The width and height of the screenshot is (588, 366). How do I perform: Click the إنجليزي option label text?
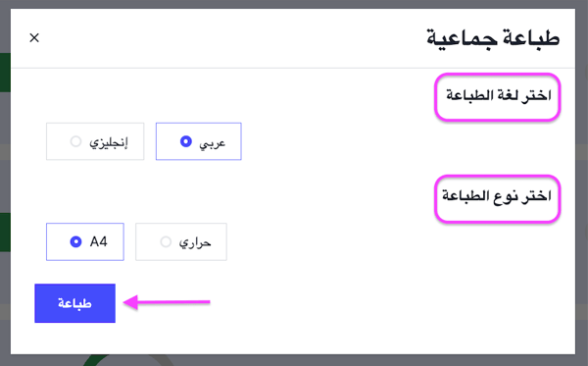coord(109,142)
